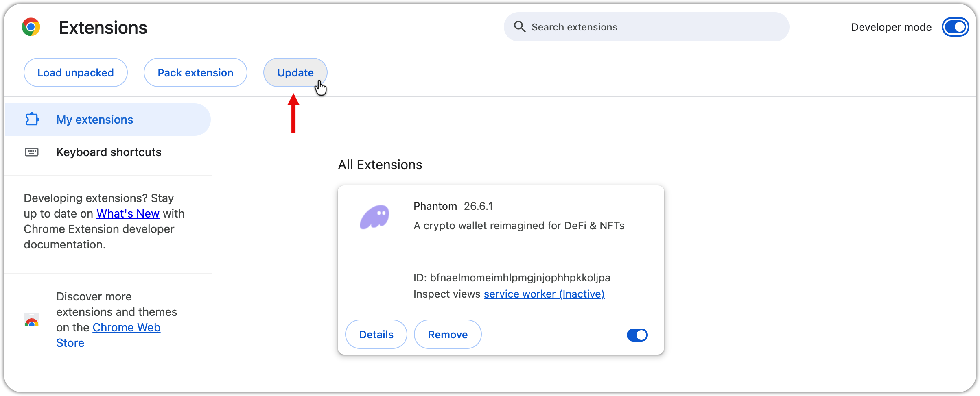Click the Phantom ghost extension icon

pos(374,217)
